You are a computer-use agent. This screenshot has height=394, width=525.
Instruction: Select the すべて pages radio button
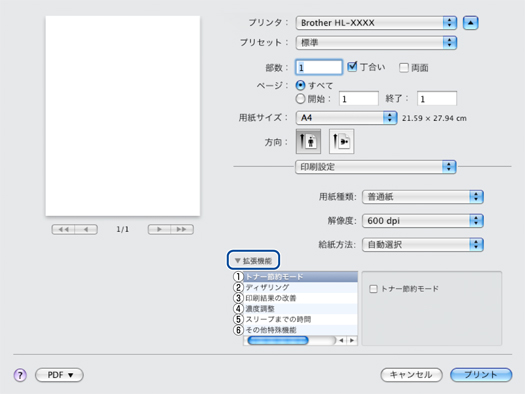(300, 85)
